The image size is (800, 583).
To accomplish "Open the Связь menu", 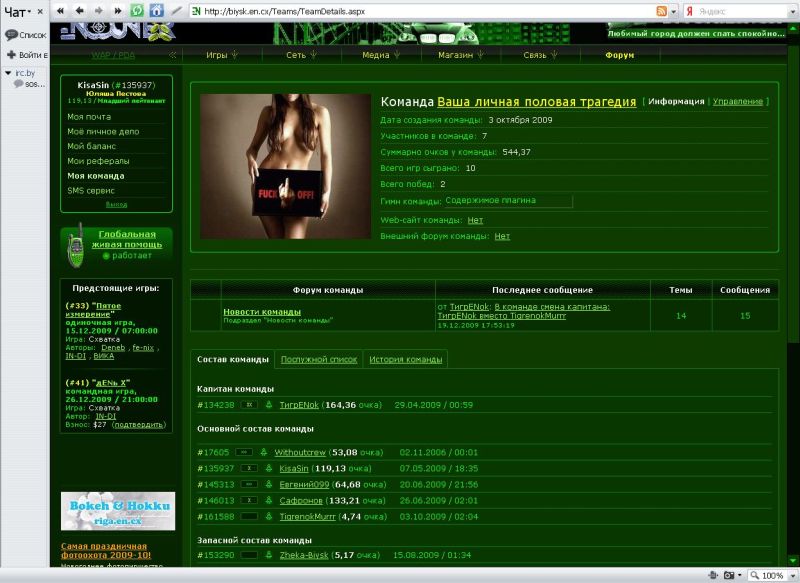I will tap(540, 55).
